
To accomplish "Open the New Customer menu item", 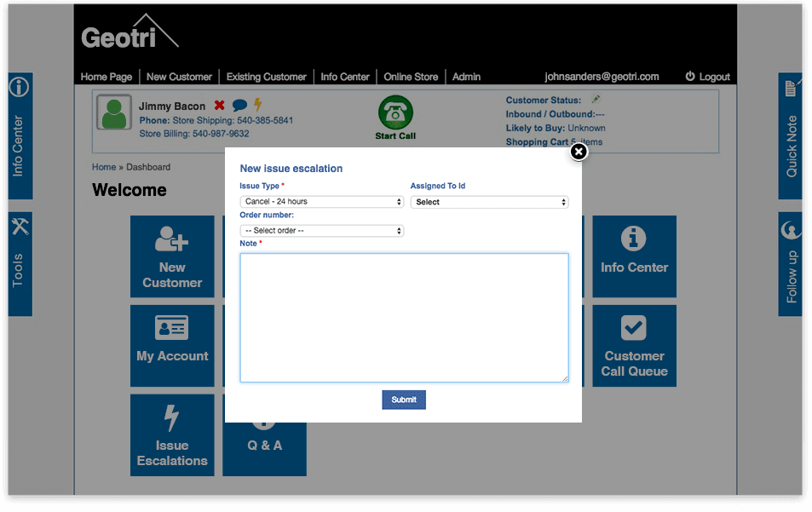I will coord(179,77).
